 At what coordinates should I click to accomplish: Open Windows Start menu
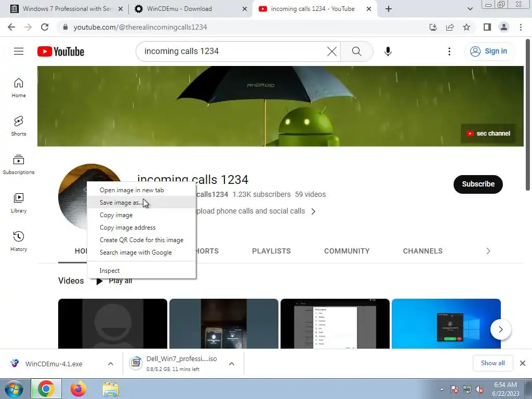13,389
